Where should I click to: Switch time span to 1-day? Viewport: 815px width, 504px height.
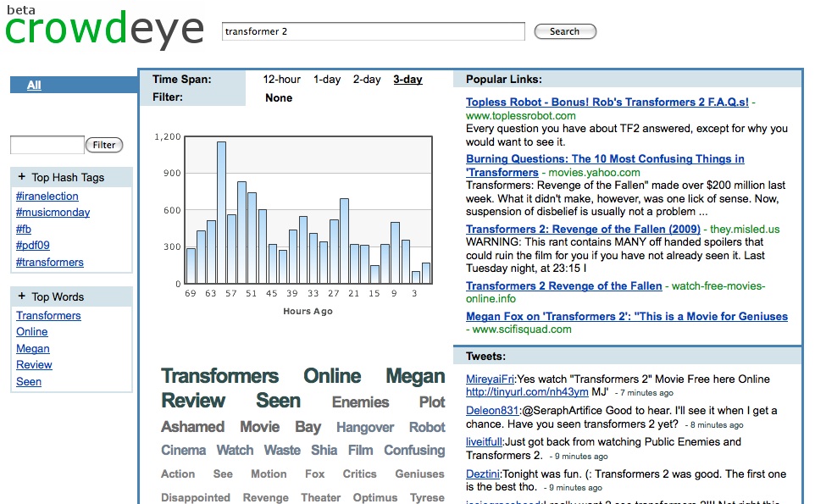point(327,80)
